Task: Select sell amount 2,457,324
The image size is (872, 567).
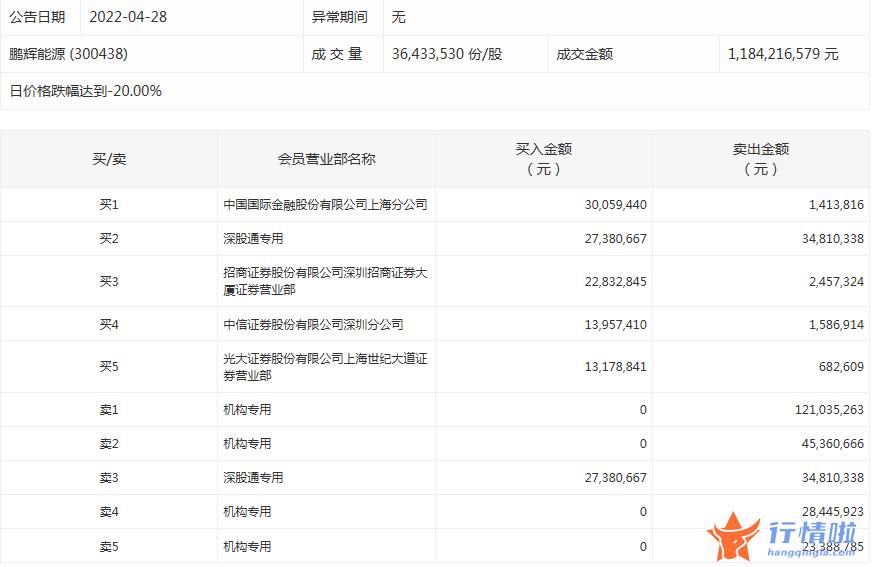Action: tap(836, 281)
